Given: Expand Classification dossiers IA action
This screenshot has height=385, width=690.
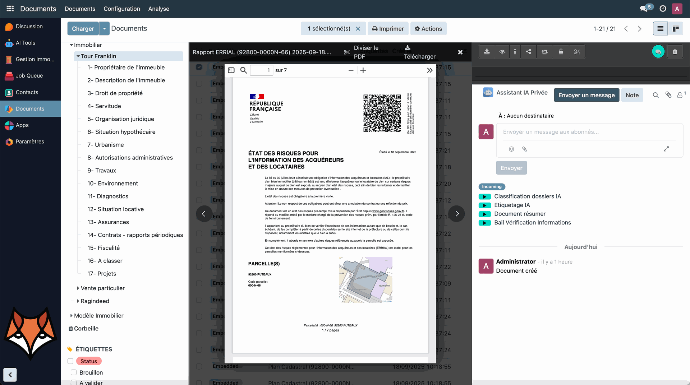Looking at the screenshot, I should tap(484, 197).
